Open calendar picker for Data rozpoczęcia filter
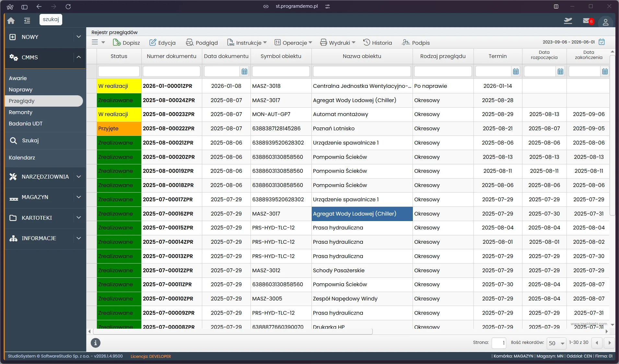Image resolution: width=619 pixels, height=364 pixels. click(560, 71)
